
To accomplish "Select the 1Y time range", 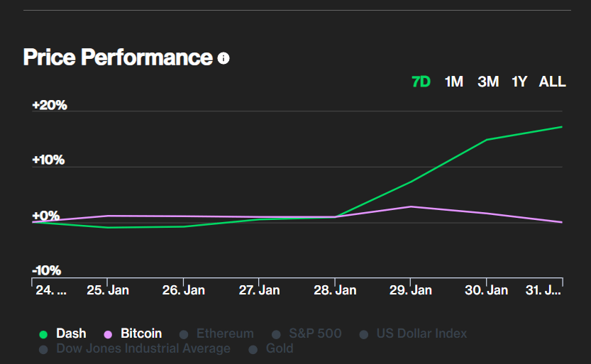I will (x=519, y=82).
